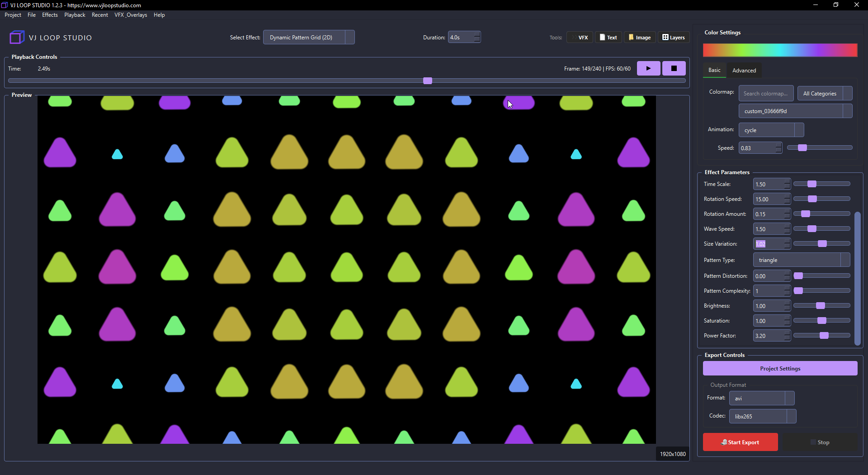This screenshot has width=868, height=475.
Task: Open the File menu
Action: point(32,15)
